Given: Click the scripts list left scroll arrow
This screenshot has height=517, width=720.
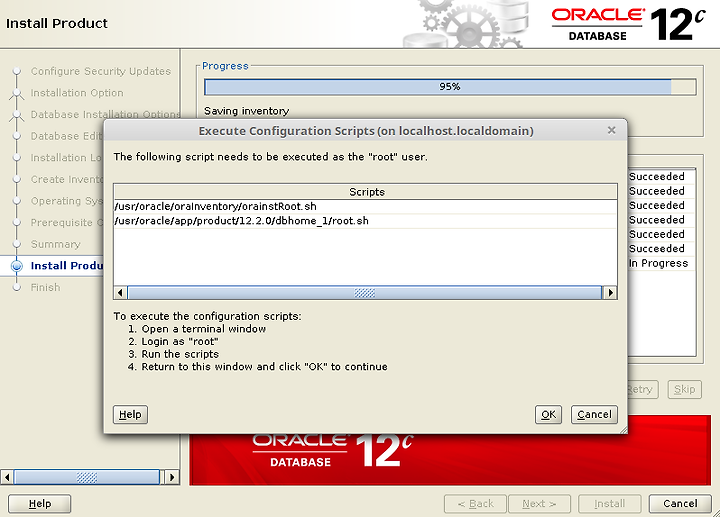Looking at the screenshot, I should tap(120, 292).
